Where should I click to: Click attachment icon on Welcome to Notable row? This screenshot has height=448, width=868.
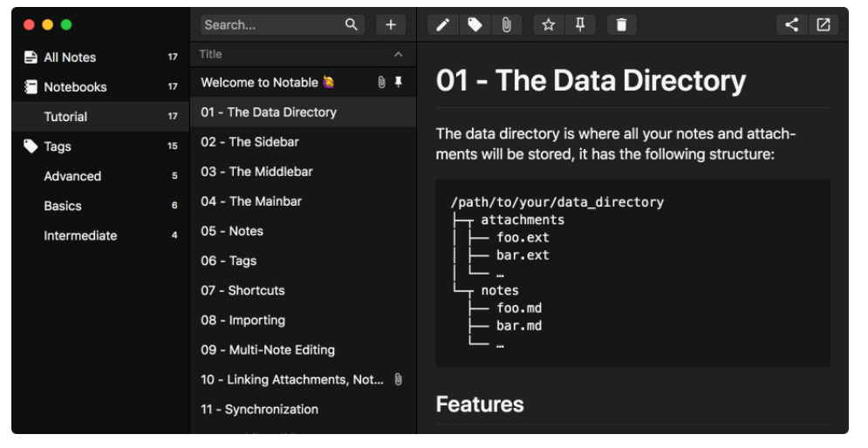tap(381, 83)
